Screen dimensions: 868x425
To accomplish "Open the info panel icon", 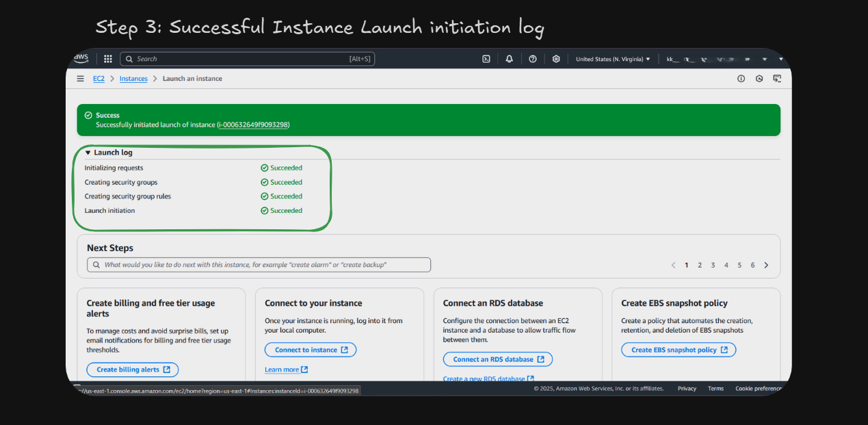I will coord(741,79).
